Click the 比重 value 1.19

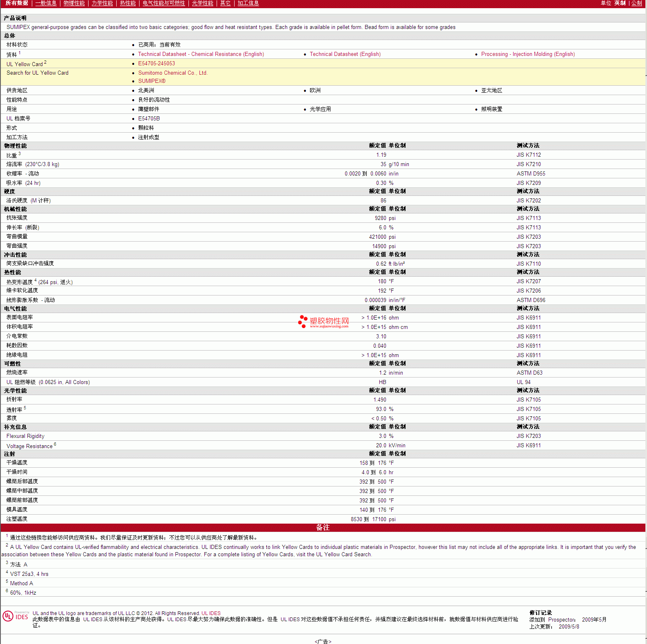click(x=381, y=155)
